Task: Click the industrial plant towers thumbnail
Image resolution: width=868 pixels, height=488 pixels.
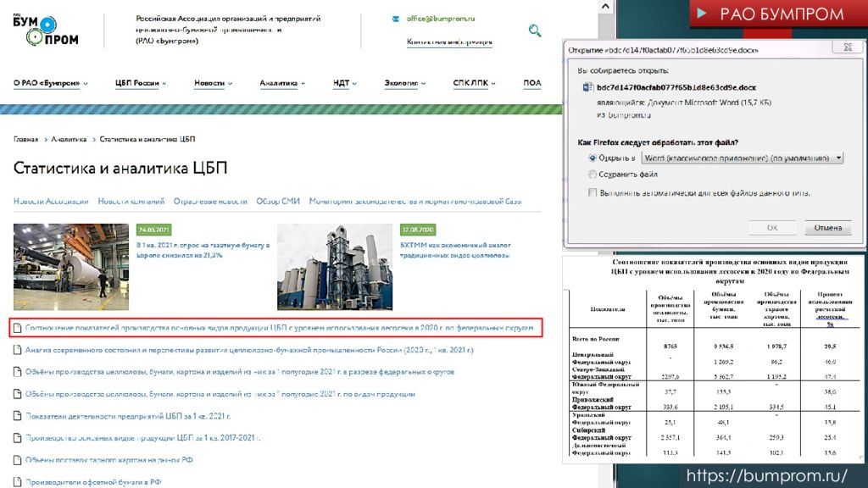Action: click(334, 267)
